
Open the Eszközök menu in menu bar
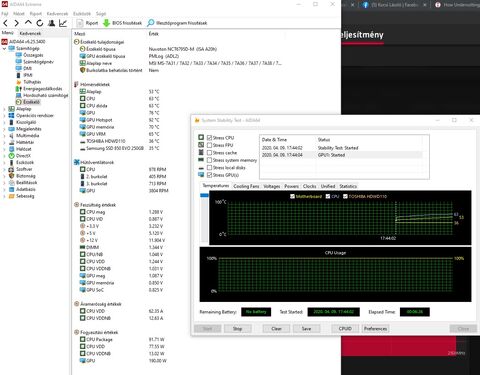tap(82, 14)
